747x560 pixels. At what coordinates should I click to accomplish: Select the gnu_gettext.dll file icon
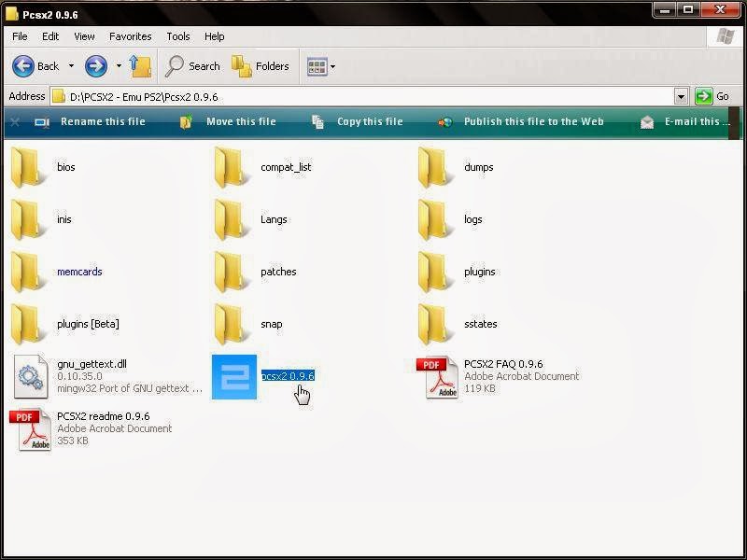tap(31, 377)
